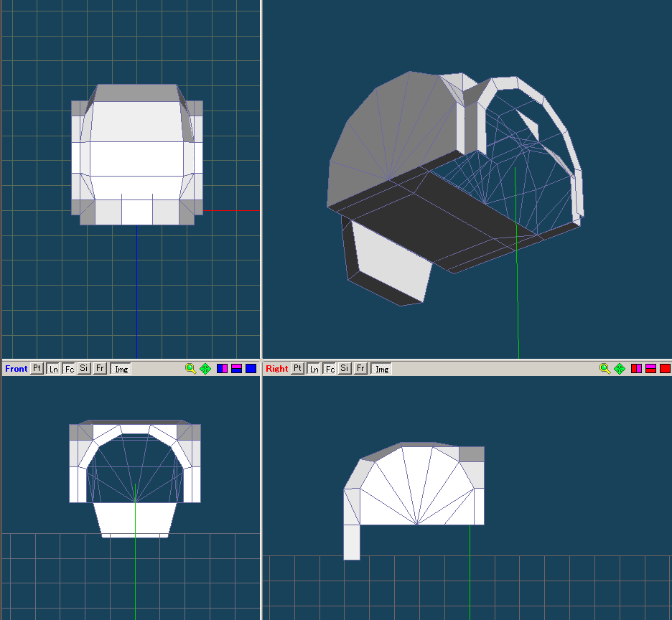Screen dimensions: 672x620
Task: Toggle Ln line display in Front view
Action: coord(52,369)
